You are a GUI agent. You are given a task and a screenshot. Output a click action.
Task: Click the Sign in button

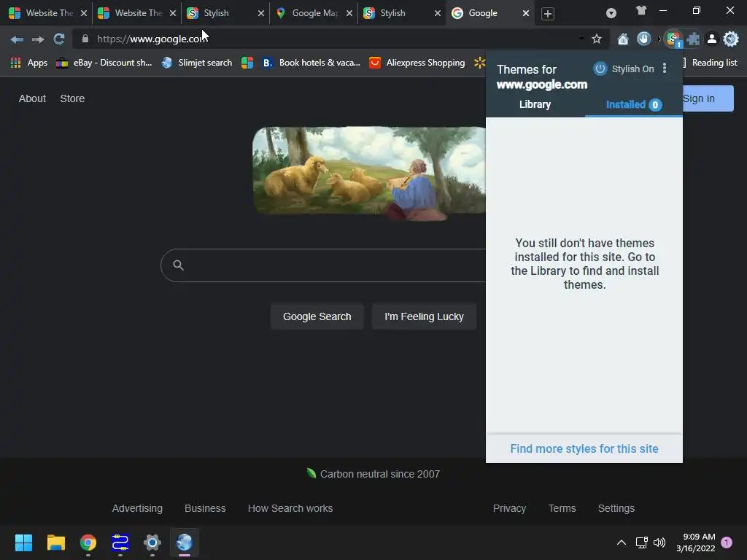pyautogui.click(x=708, y=98)
